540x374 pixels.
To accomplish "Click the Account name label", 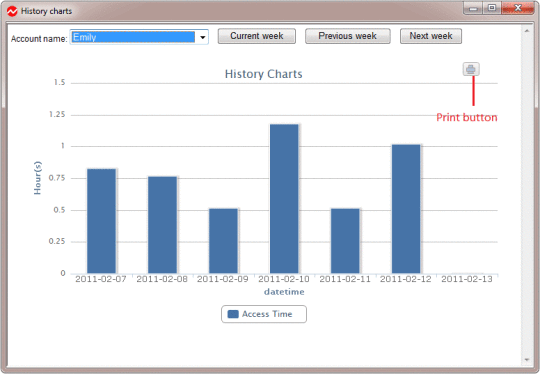I will coord(39,39).
